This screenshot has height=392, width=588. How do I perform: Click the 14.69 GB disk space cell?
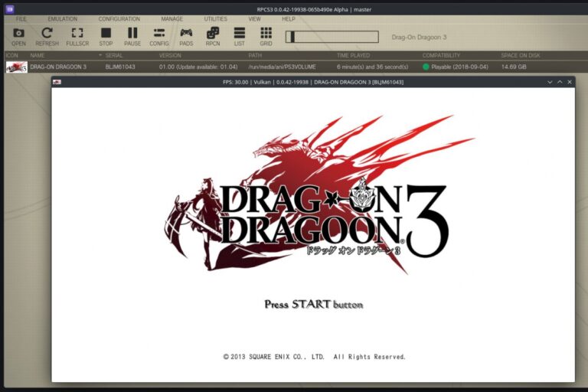514,67
